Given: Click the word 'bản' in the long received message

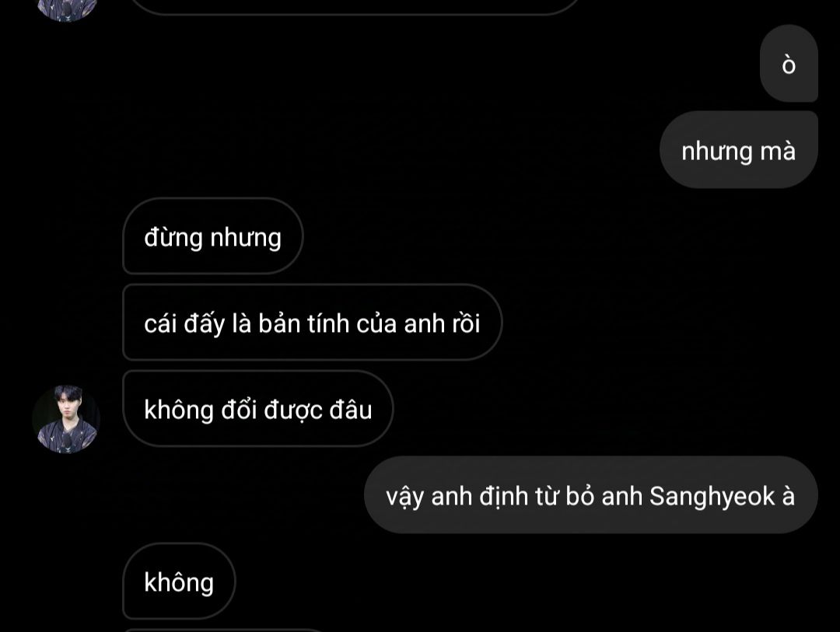Looking at the screenshot, I should pyautogui.click(x=277, y=323).
